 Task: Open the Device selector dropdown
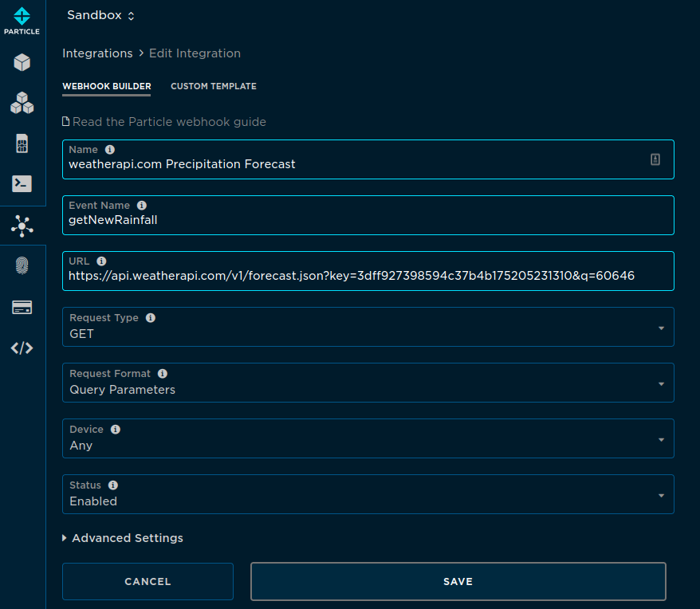(660, 438)
